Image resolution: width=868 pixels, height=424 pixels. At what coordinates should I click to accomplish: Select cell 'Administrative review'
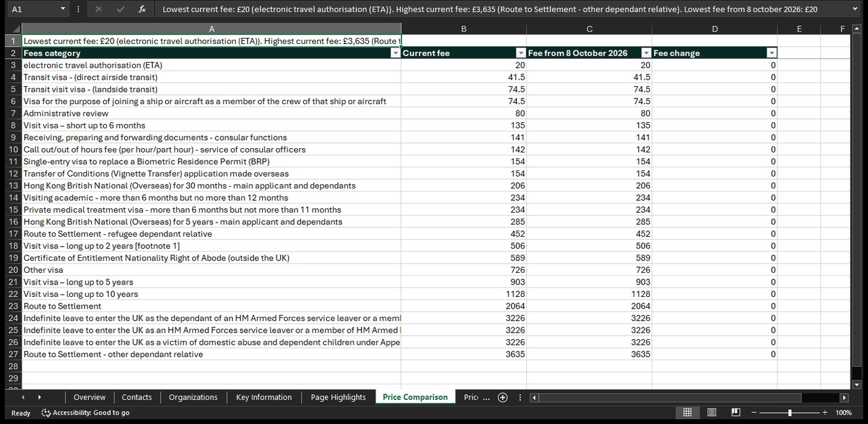tap(211, 113)
